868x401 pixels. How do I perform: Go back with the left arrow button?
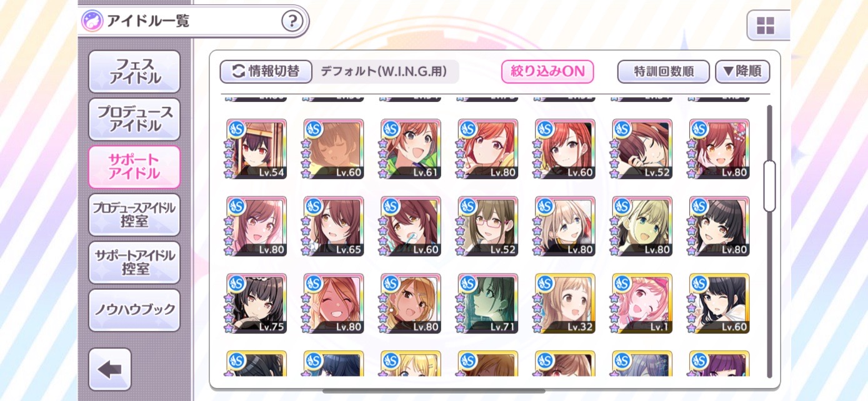tap(110, 369)
